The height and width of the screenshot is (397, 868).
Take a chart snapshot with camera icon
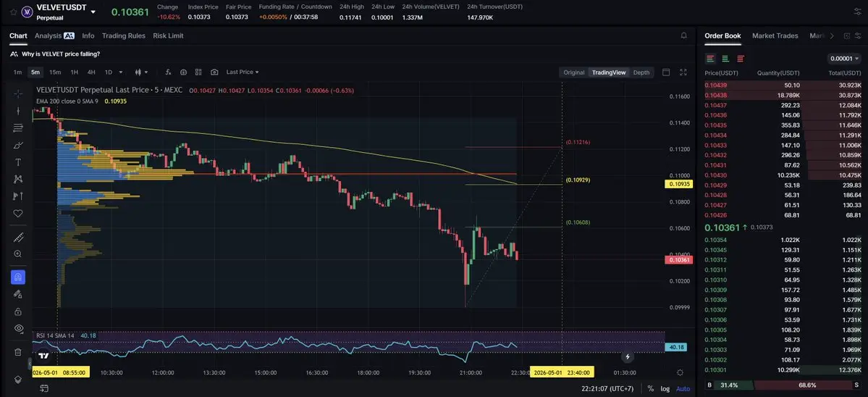[214, 72]
